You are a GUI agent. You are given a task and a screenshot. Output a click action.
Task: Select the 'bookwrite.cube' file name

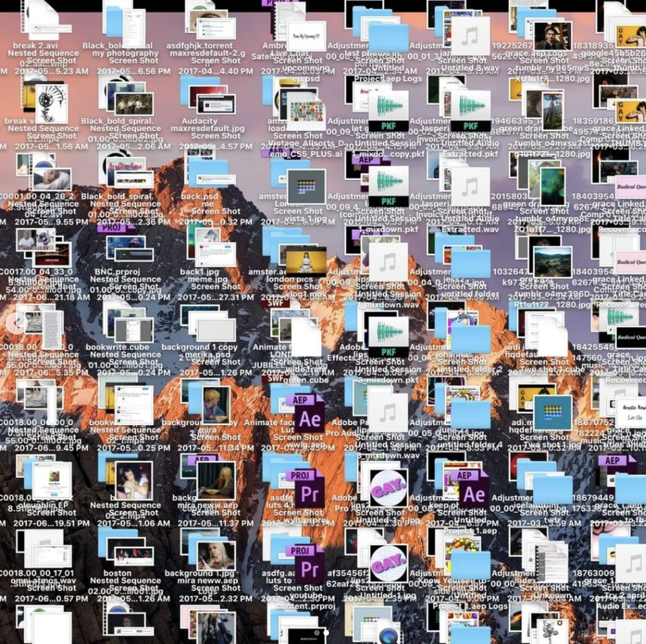(118, 348)
